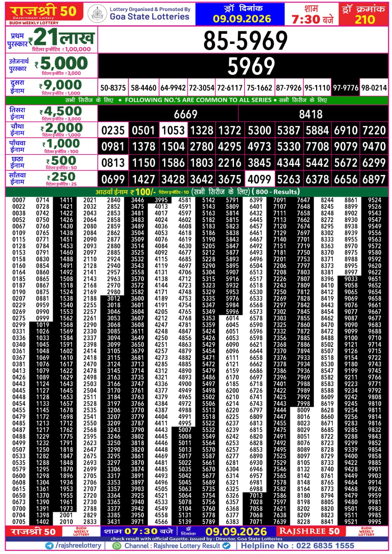
Task: Click the ₹21 लाख first prize amount
Action: tap(61, 37)
